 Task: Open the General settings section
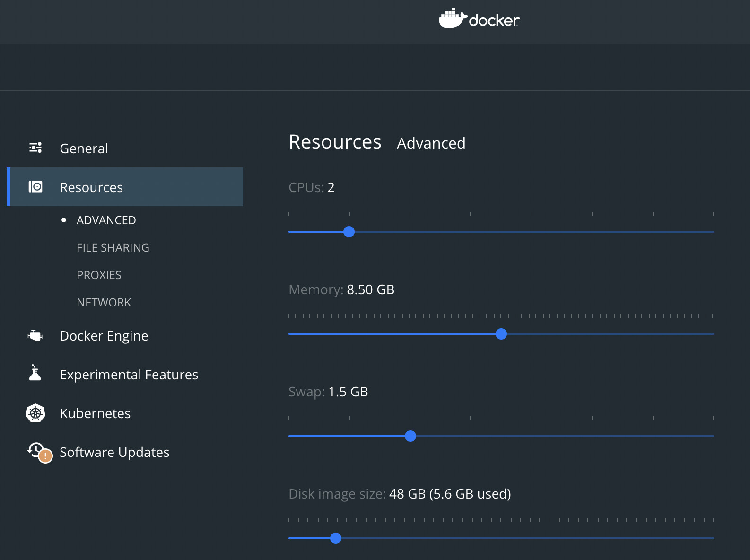pos(84,149)
